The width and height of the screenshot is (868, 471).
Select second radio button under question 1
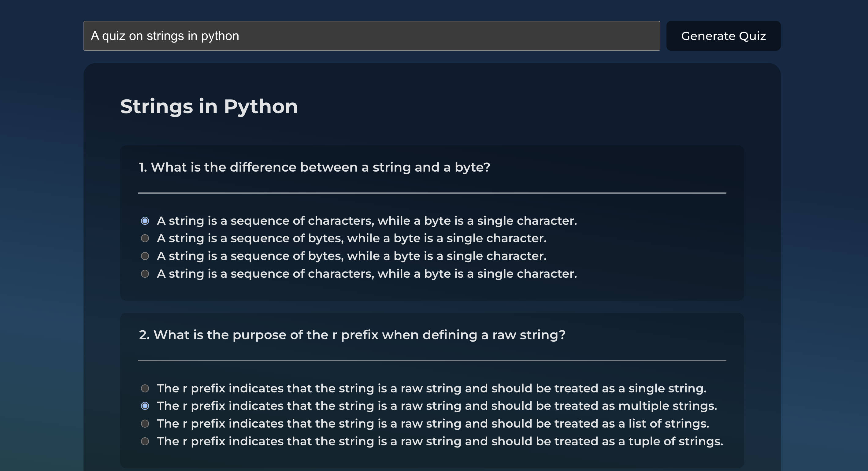click(x=145, y=239)
